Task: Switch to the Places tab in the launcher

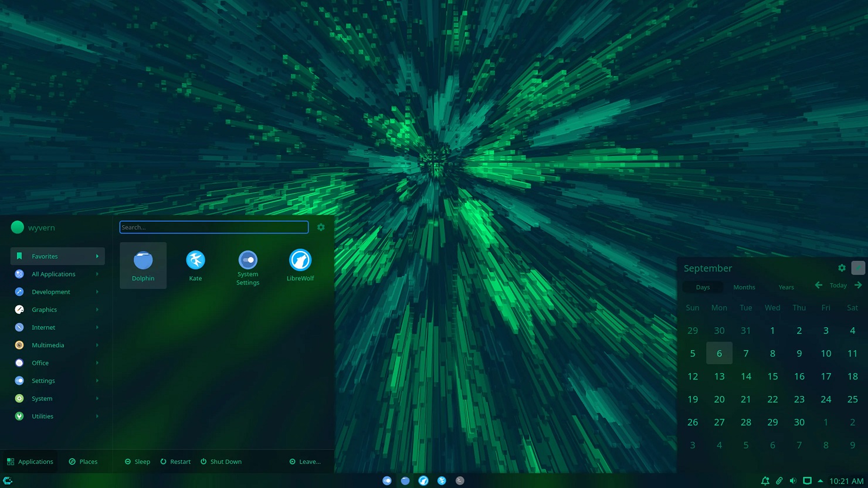Action: 83,462
